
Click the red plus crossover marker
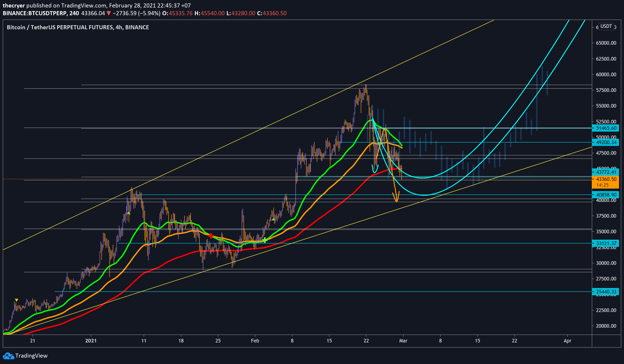coord(211,236)
